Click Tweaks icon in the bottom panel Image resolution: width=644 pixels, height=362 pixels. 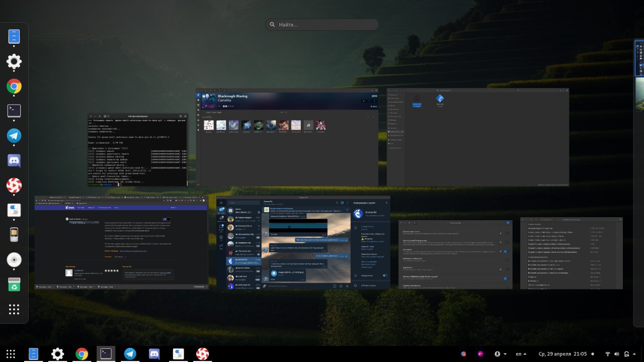click(x=179, y=354)
